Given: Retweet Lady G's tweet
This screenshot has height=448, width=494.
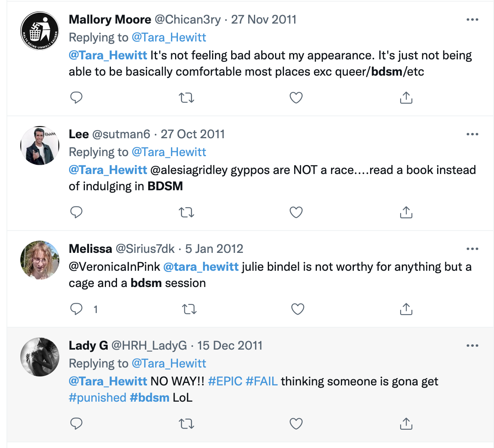Looking at the screenshot, I should [186, 424].
